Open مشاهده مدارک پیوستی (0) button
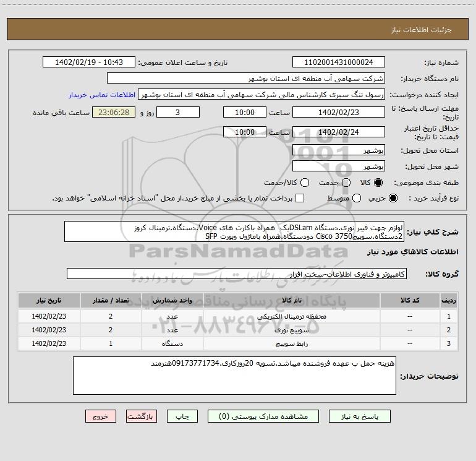This screenshot has width=476, height=461. [x=263, y=416]
